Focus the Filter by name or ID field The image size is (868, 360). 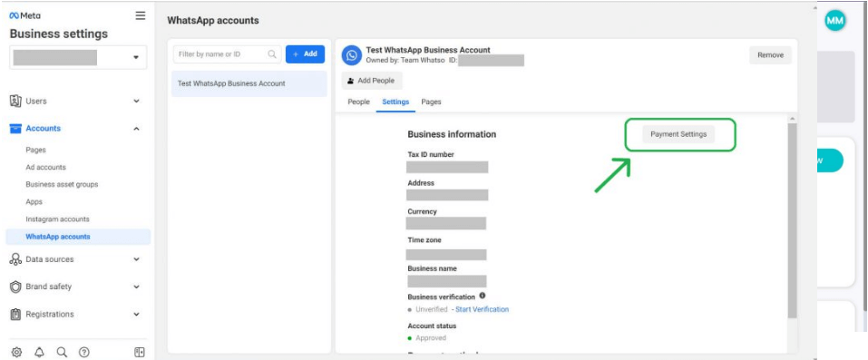tap(227, 54)
